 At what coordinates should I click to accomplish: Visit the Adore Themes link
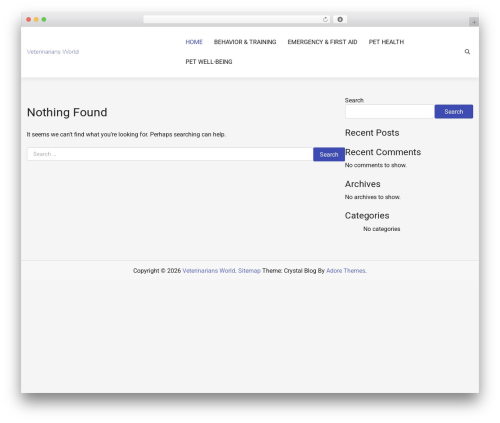[x=346, y=271]
